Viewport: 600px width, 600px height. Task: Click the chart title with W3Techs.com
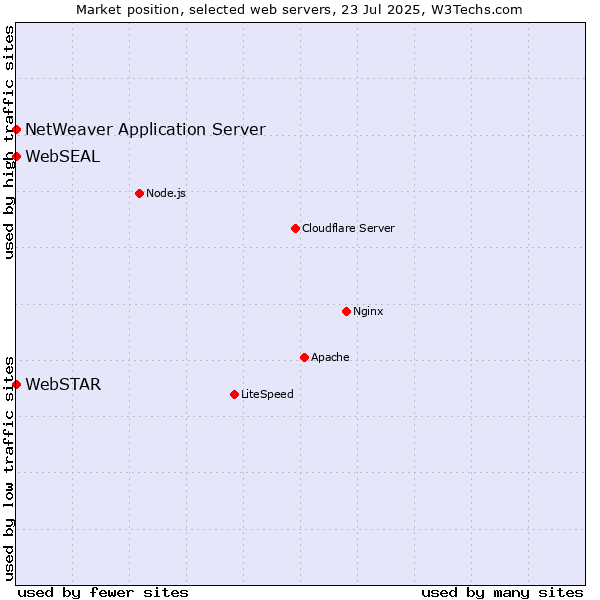point(299,10)
